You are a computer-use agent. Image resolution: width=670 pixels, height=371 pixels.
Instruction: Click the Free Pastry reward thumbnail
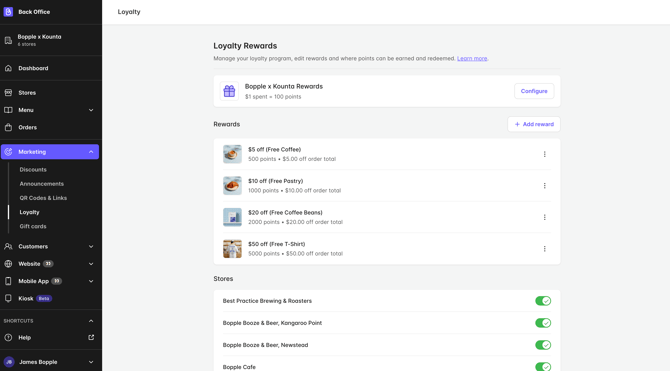pyautogui.click(x=232, y=186)
